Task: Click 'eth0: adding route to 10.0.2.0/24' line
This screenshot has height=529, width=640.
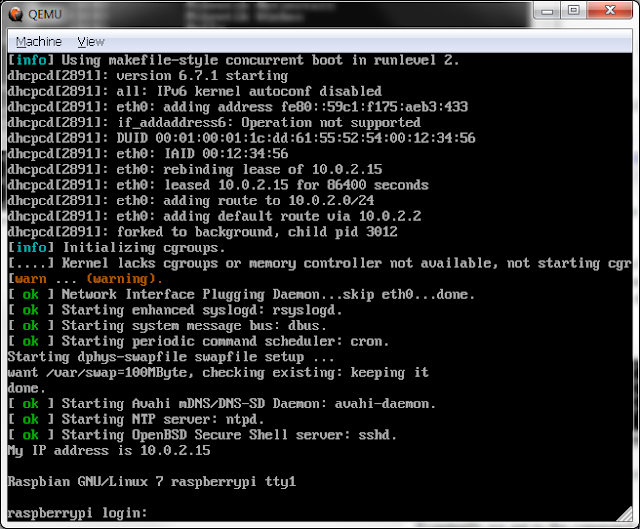Action: click(191, 201)
